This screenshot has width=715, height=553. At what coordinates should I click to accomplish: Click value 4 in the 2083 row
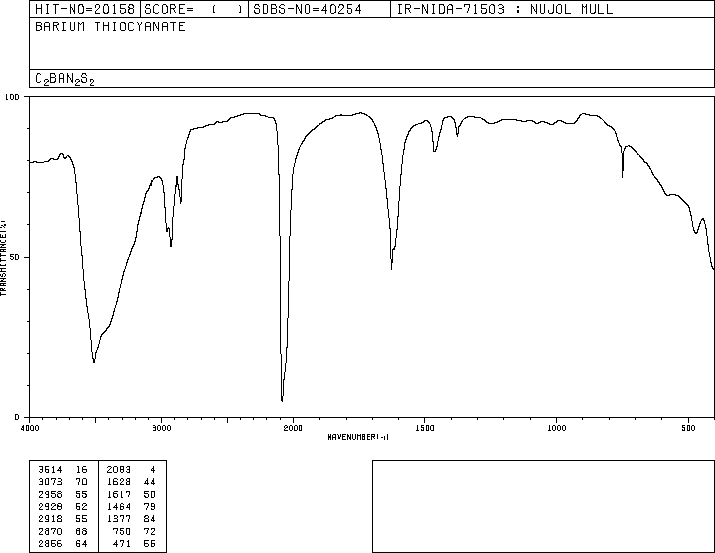pos(153,470)
